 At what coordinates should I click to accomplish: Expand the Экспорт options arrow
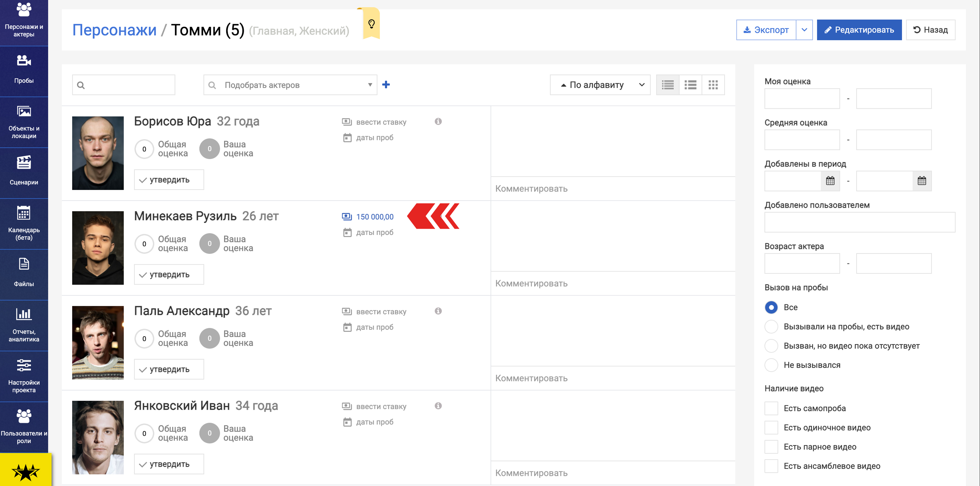(x=804, y=30)
